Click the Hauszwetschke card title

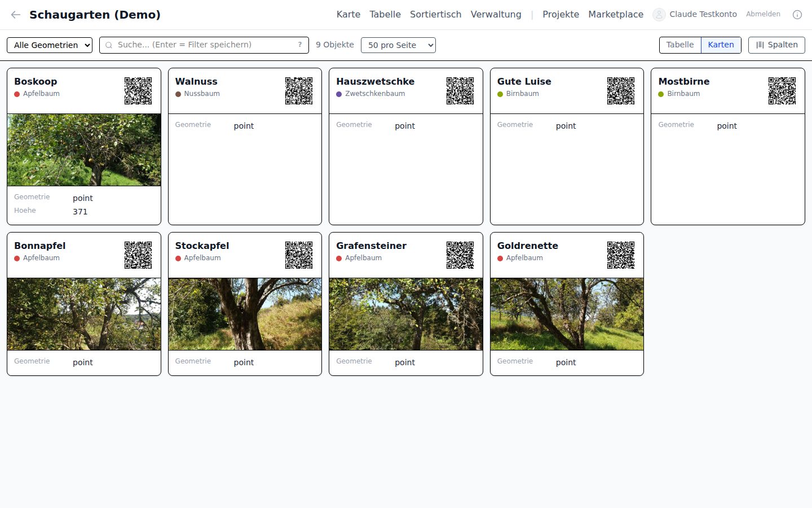[x=376, y=81]
